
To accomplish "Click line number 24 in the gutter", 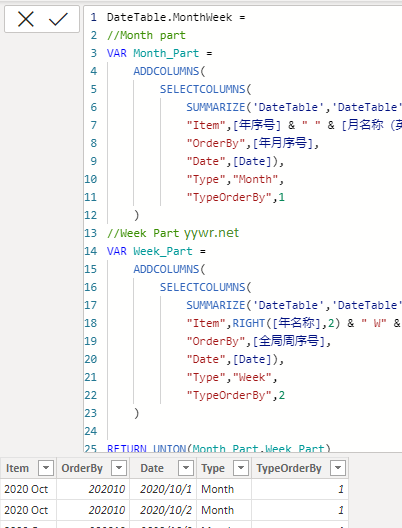I will pos(91,431).
